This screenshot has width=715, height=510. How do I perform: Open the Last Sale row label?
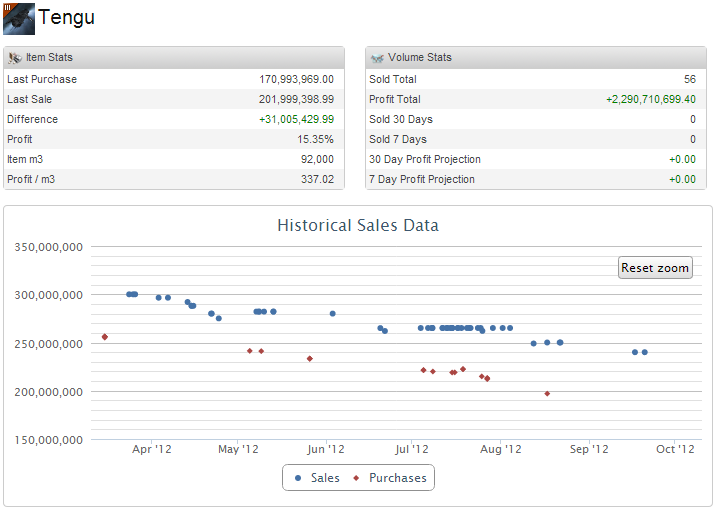pyautogui.click(x=30, y=99)
